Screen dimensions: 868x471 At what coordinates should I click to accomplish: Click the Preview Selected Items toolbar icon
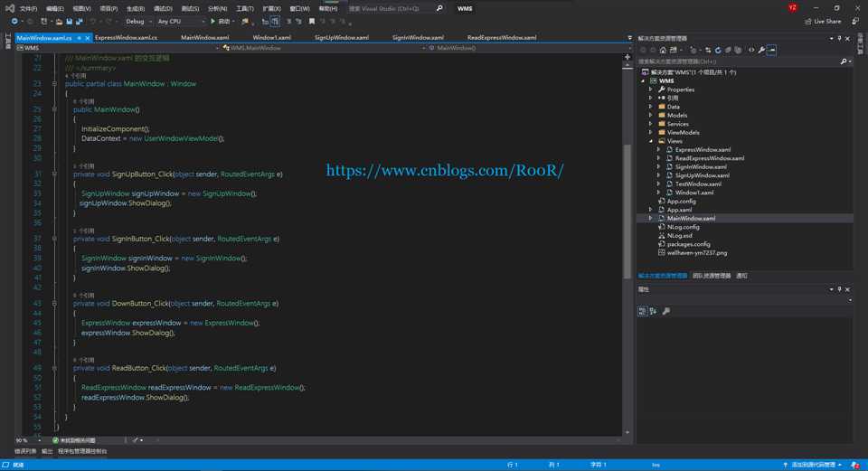pos(771,50)
